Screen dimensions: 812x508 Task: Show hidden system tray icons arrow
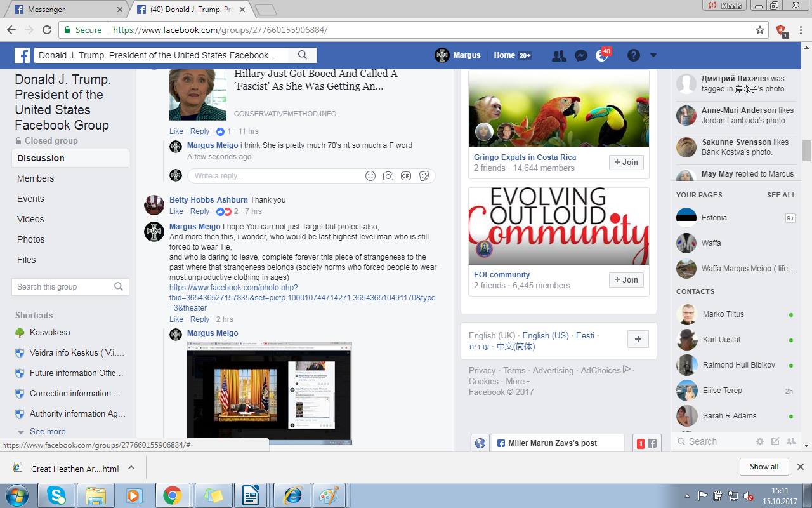click(x=688, y=496)
